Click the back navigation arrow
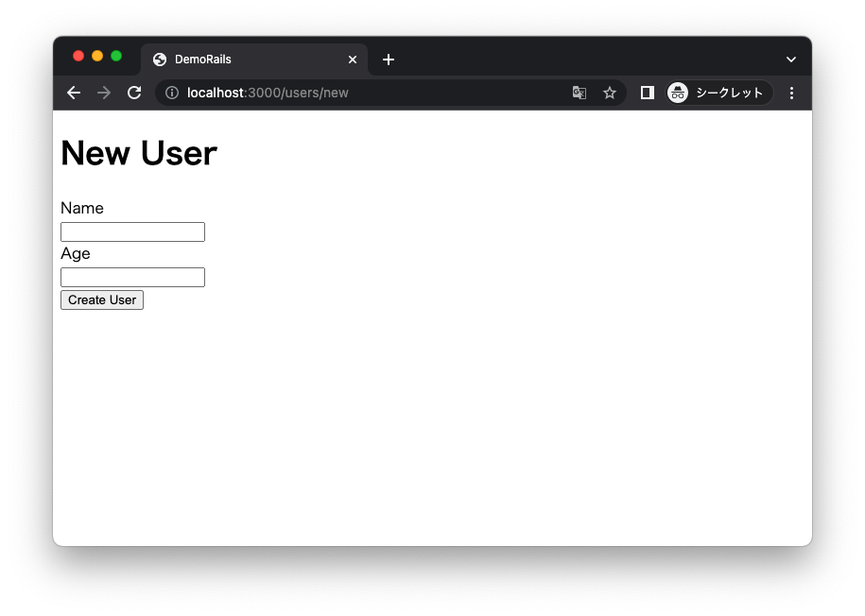 73,93
